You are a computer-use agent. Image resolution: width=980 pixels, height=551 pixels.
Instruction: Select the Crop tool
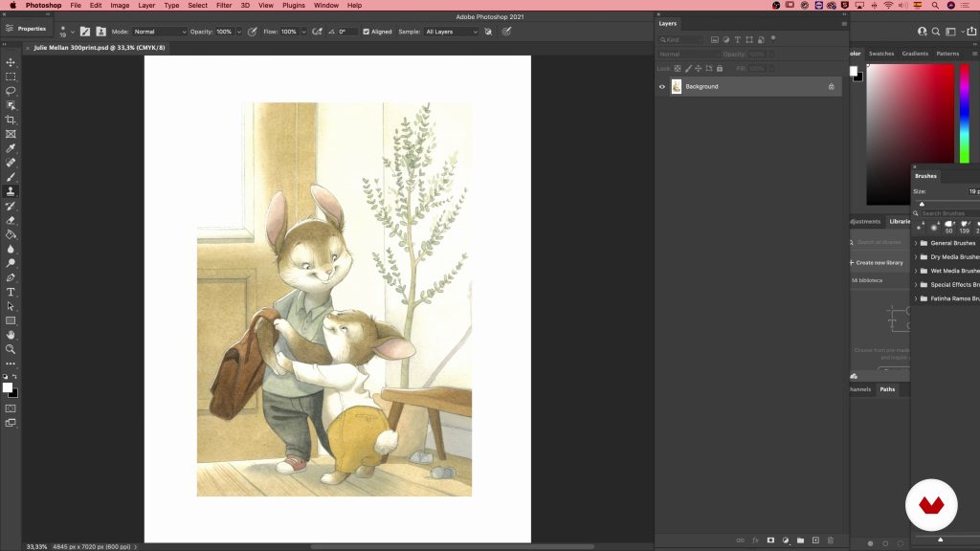click(x=11, y=120)
